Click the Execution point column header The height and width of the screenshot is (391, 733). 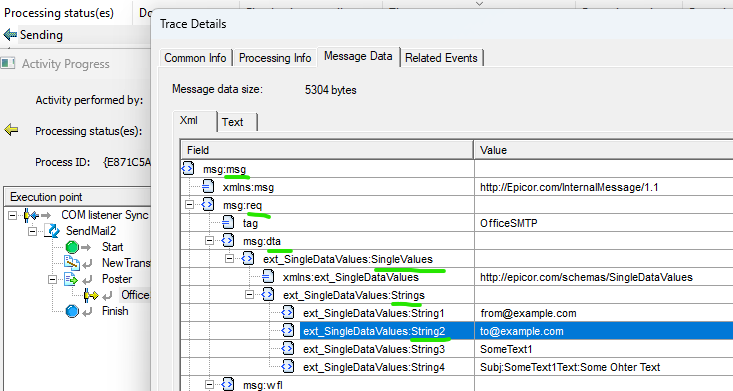(x=78, y=197)
